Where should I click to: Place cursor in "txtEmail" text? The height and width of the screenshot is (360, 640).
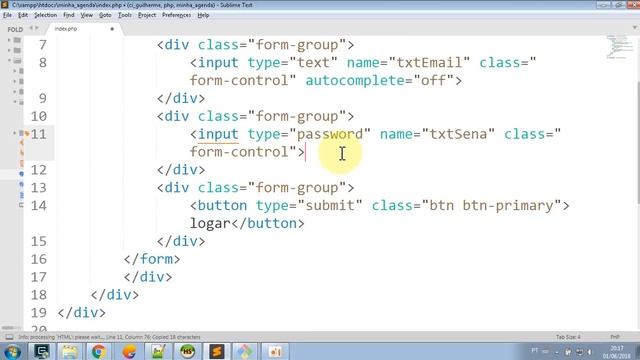429,63
